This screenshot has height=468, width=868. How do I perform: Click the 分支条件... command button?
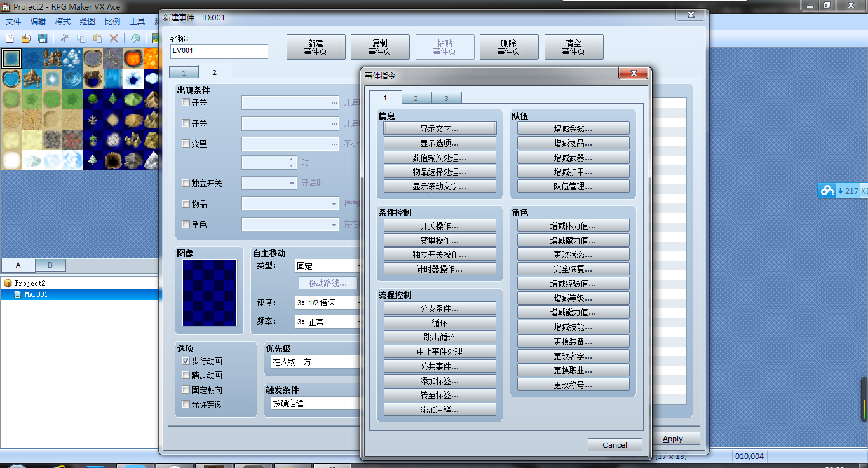click(440, 308)
